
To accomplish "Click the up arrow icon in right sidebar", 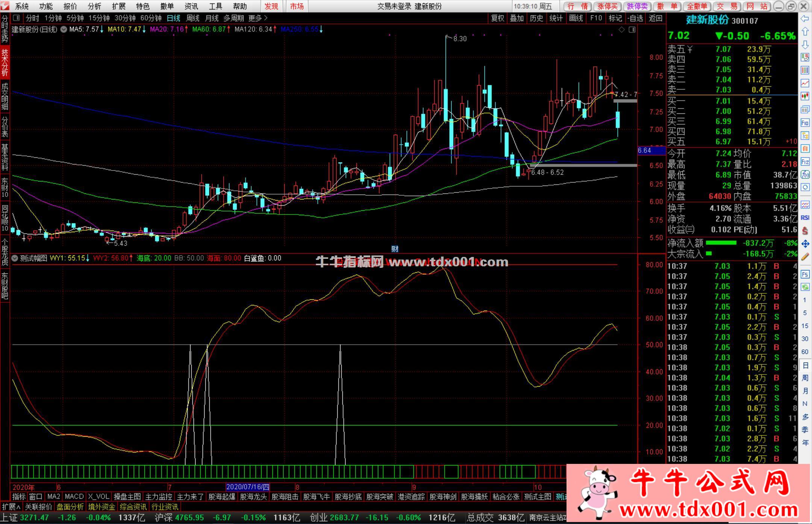I will [x=805, y=32].
